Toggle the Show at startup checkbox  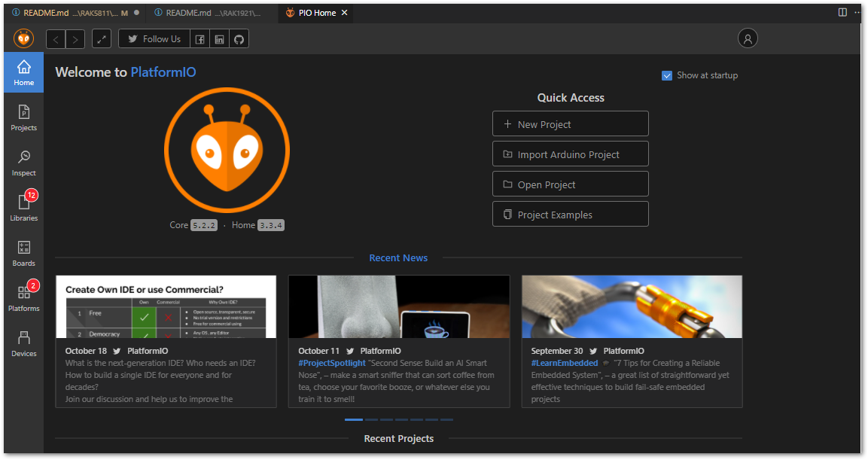click(667, 76)
